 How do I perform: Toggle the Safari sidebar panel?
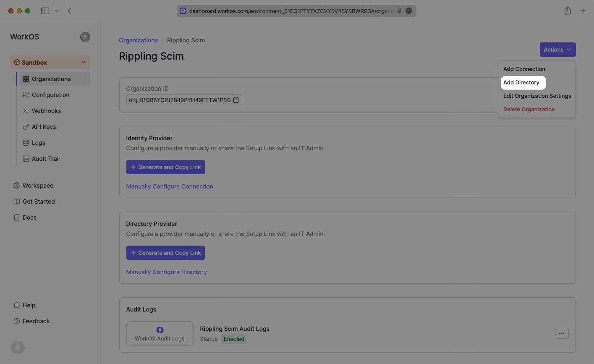click(45, 11)
